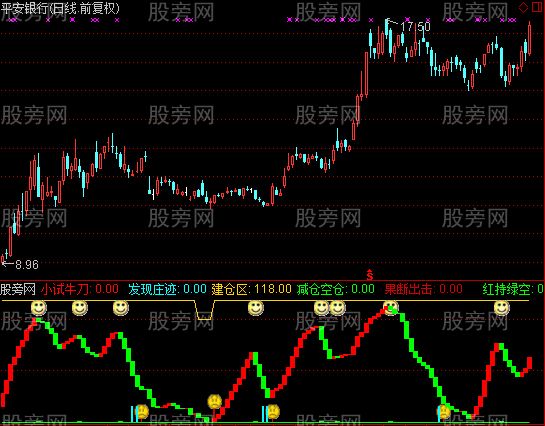The height and width of the screenshot is (426, 545).
Task: Click the 发现庄迹: 0.00 indicator value
Action: tap(168, 289)
